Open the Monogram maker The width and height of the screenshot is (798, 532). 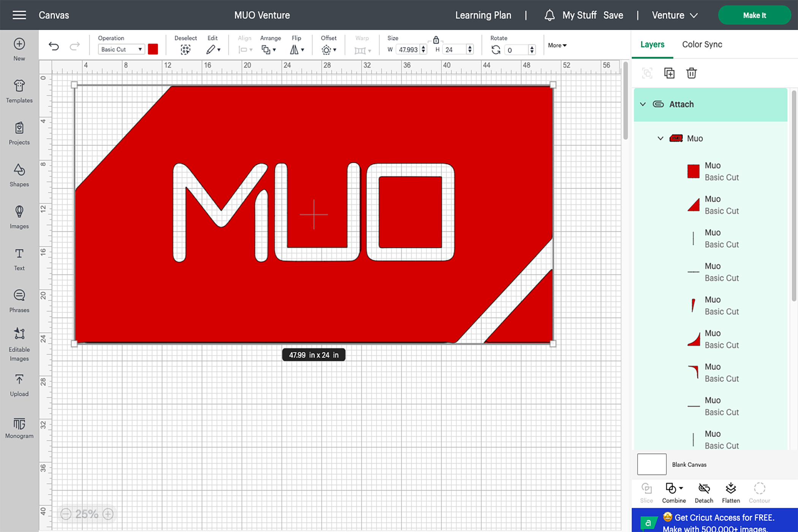pyautogui.click(x=19, y=427)
